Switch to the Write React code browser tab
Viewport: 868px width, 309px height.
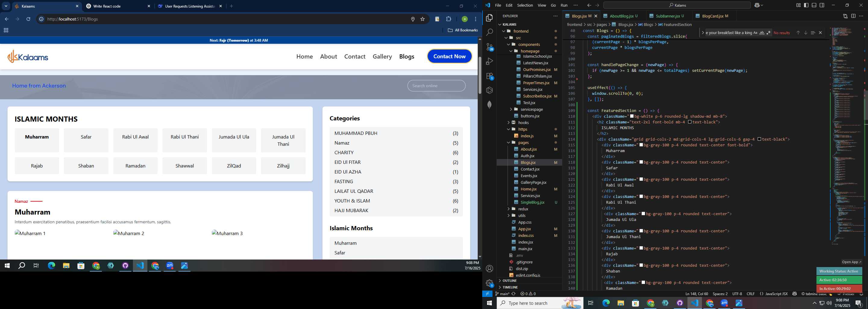pyautogui.click(x=118, y=6)
